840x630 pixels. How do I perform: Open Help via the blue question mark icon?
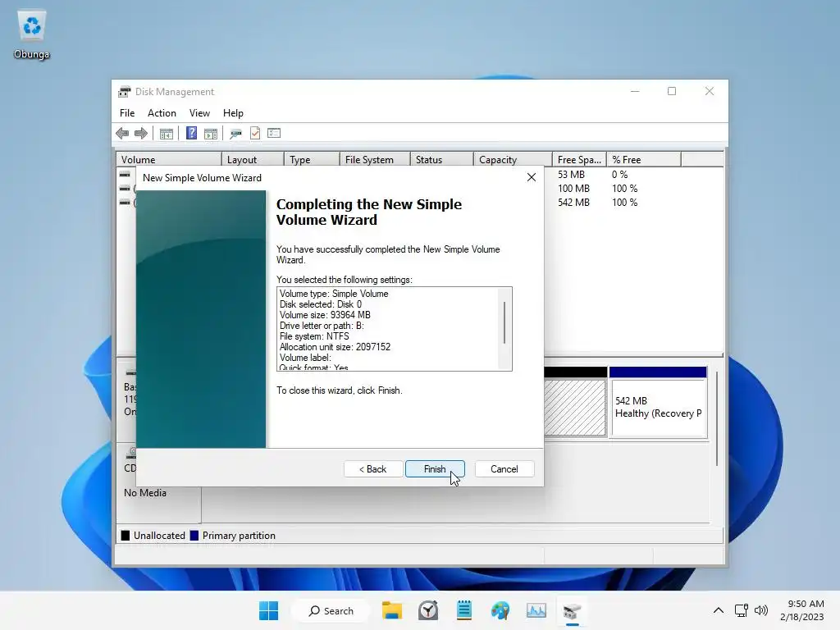pyautogui.click(x=191, y=133)
